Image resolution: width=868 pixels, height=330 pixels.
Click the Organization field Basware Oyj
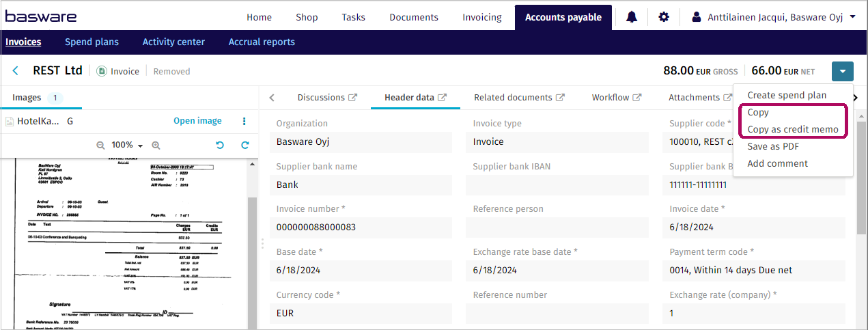tap(361, 142)
